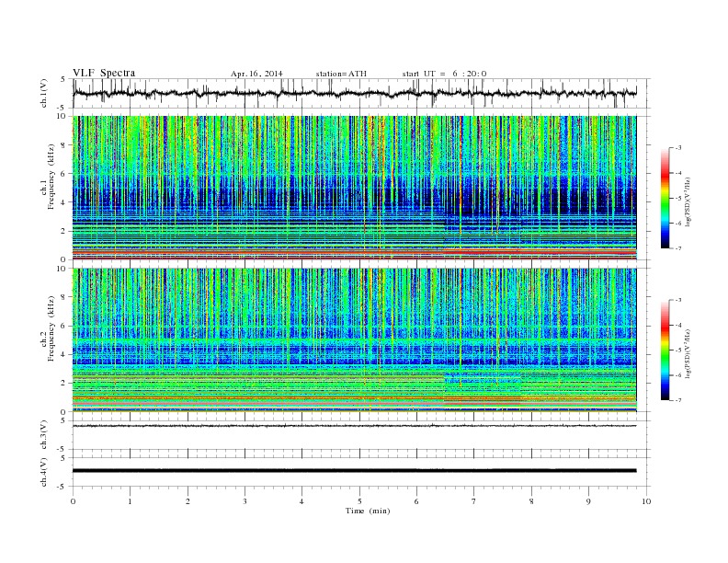Click time axis tick label "8"

[531, 501]
